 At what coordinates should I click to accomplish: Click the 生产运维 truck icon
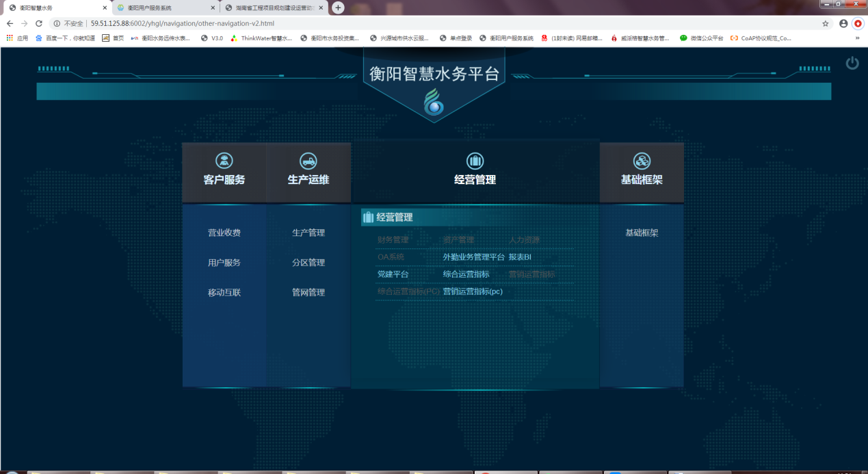point(308,161)
